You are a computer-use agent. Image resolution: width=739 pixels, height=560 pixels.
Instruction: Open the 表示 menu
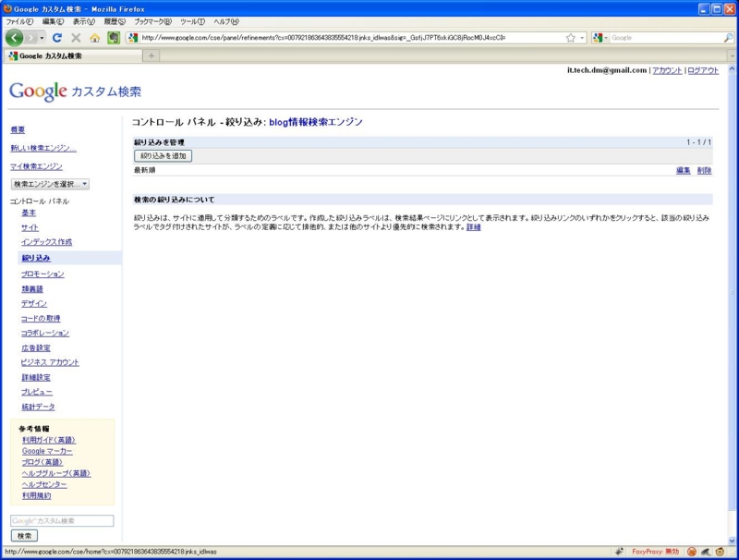(83, 21)
